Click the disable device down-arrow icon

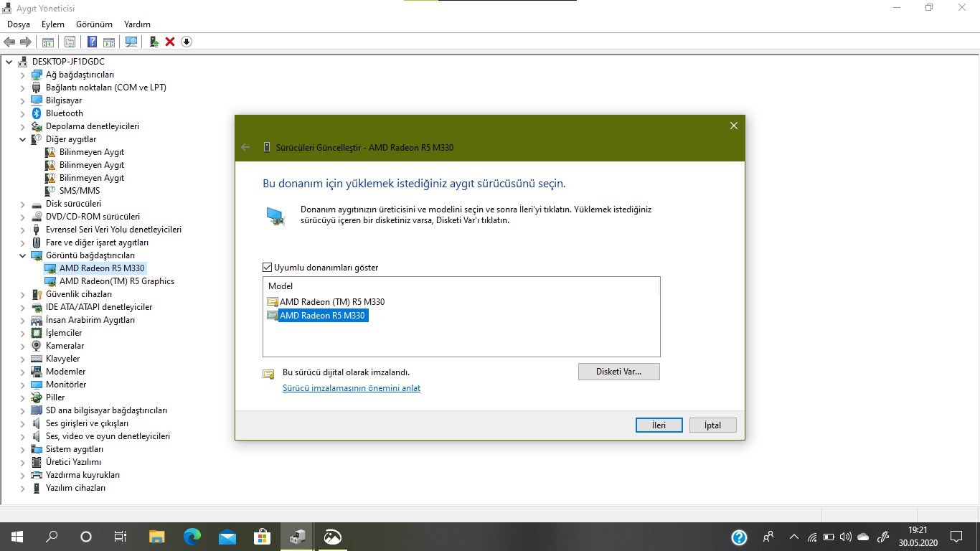(x=187, y=42)
